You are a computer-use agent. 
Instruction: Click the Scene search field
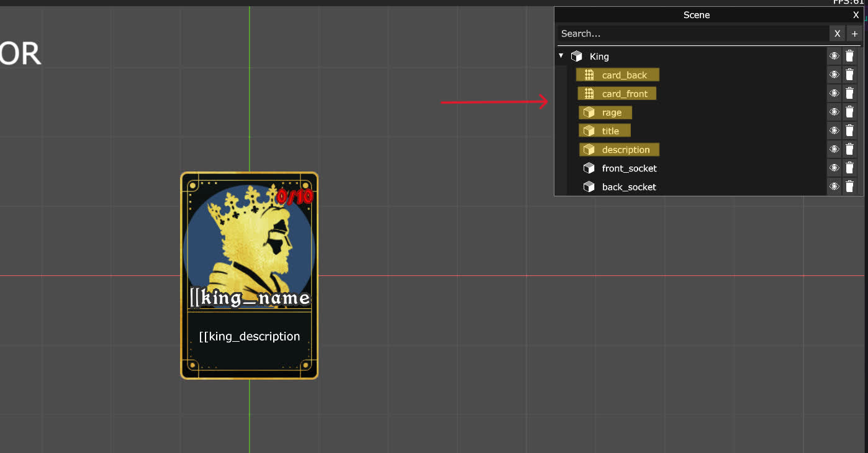tap(692, 34)
